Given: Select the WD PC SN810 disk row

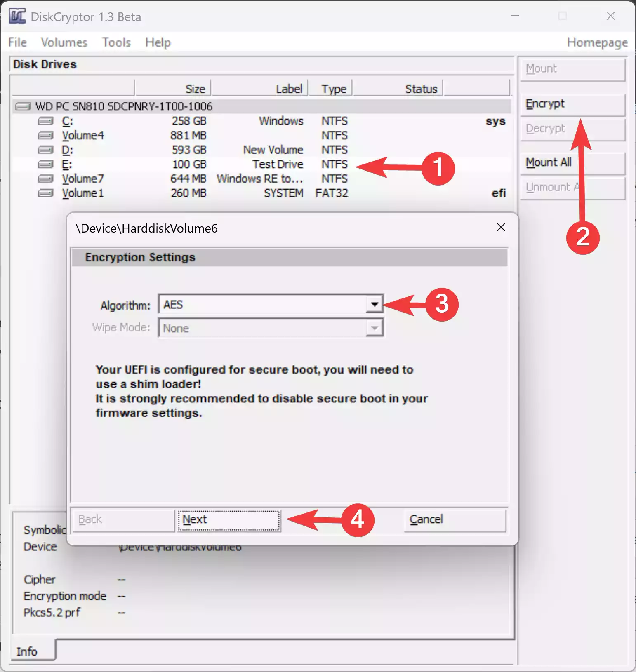Looking at the screenshot, I should 262,107.
